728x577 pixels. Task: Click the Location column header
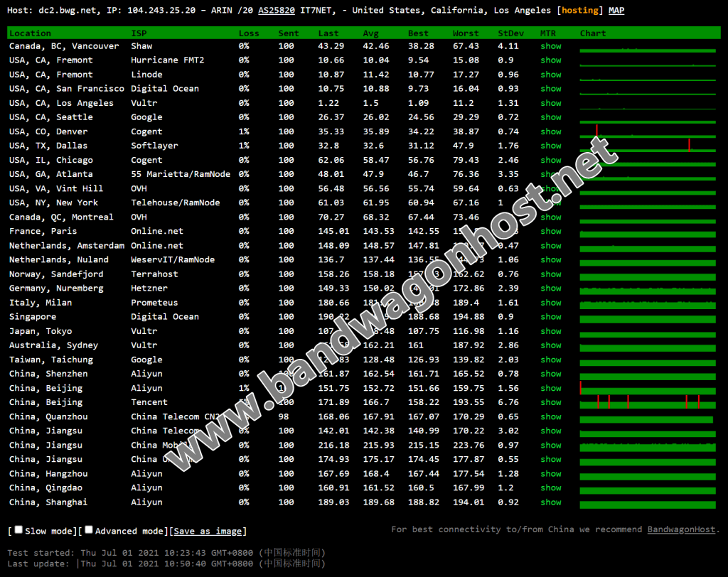pos(30,33)
